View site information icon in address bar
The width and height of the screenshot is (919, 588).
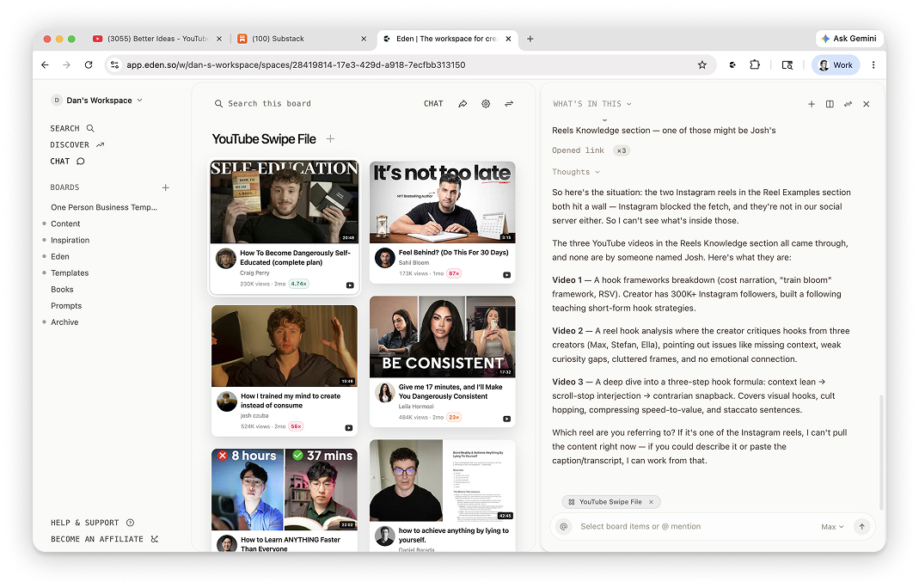[115, 65]
